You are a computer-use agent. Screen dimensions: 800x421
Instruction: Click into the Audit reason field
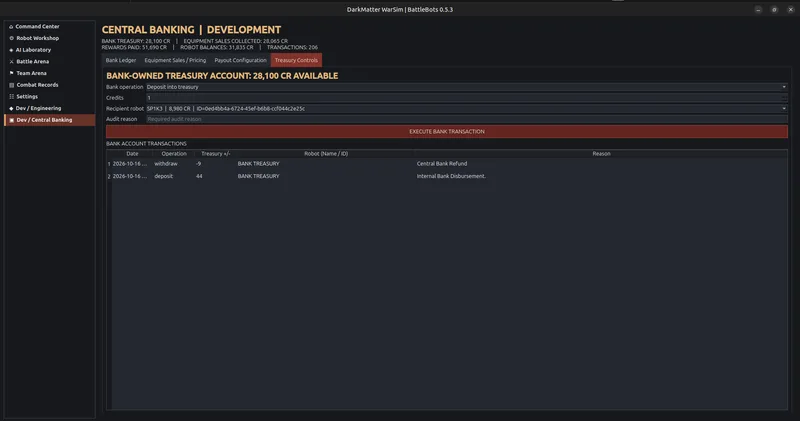coord(466,119)
